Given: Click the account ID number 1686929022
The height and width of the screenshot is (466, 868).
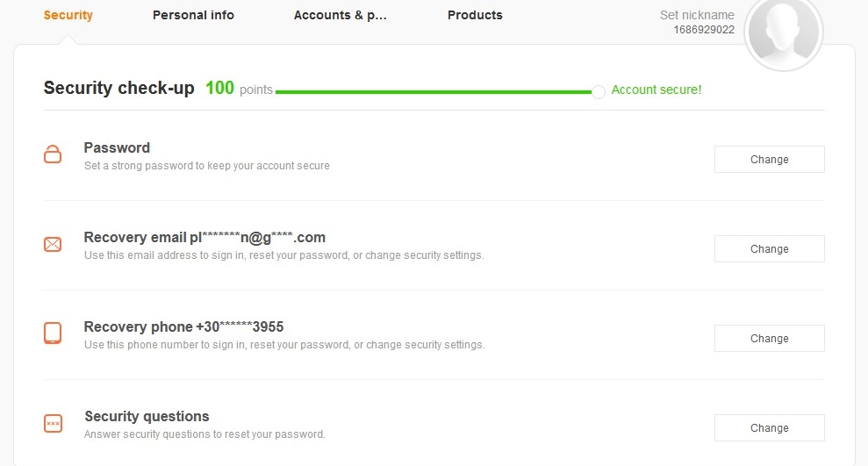Looking at the screenshot, I should tap(704, 30).
